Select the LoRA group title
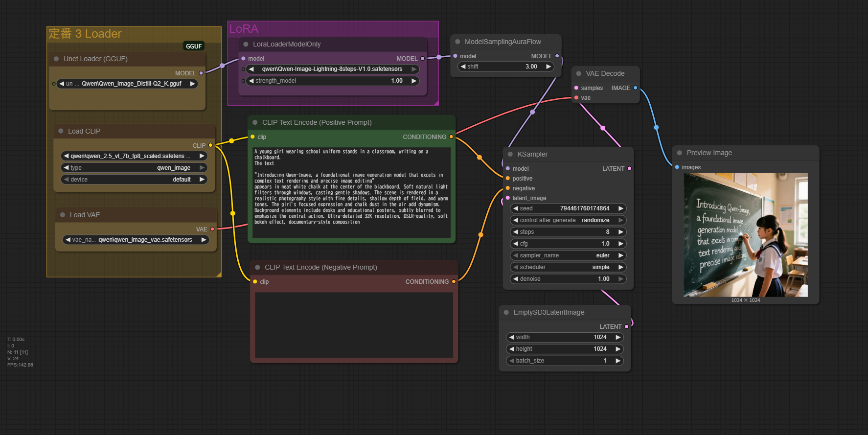 click(244, 29)
